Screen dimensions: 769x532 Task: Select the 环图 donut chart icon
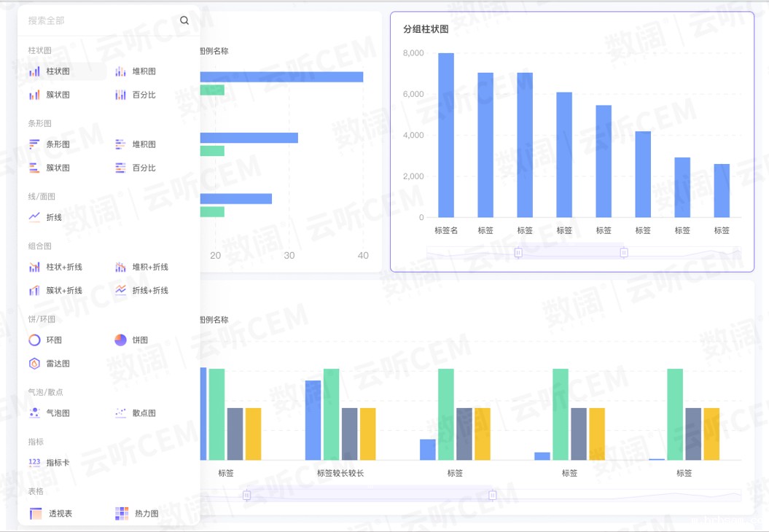click(35, 340)
